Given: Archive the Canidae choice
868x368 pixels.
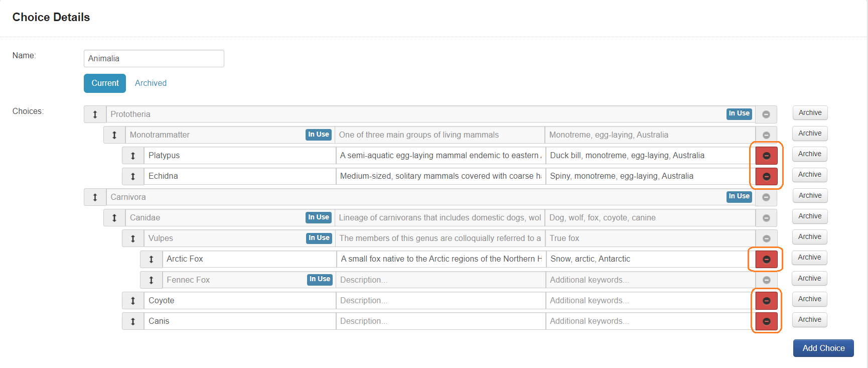Looking at the screenshot, I should [810, 216].
